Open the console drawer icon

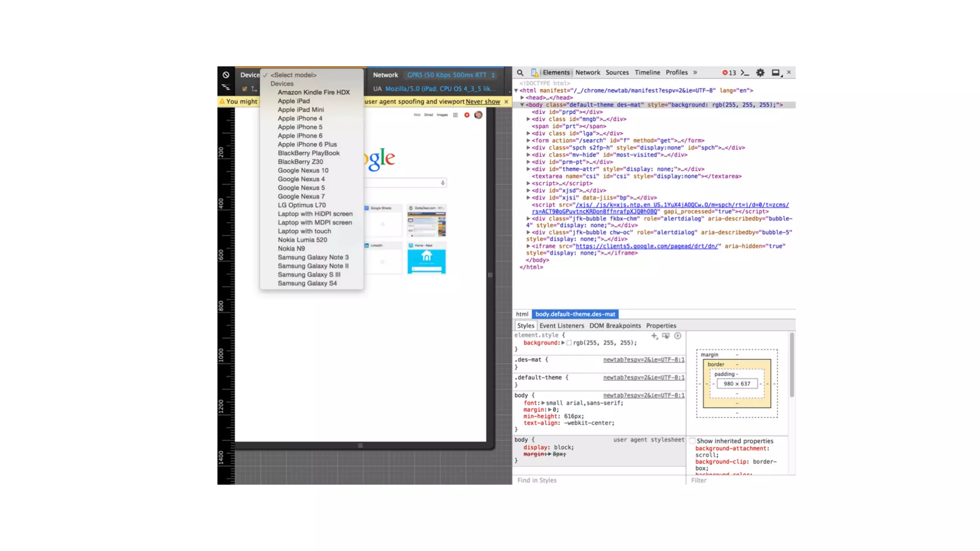coord(745,73)
